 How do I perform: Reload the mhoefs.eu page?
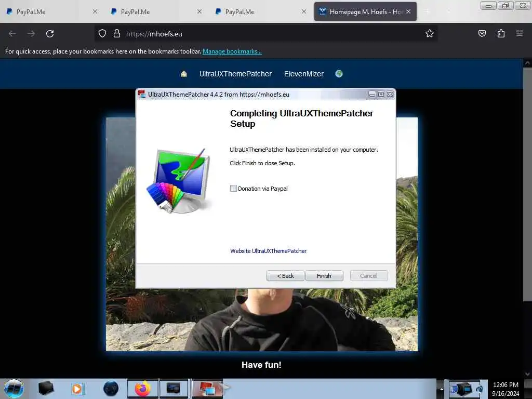point(50,34)
